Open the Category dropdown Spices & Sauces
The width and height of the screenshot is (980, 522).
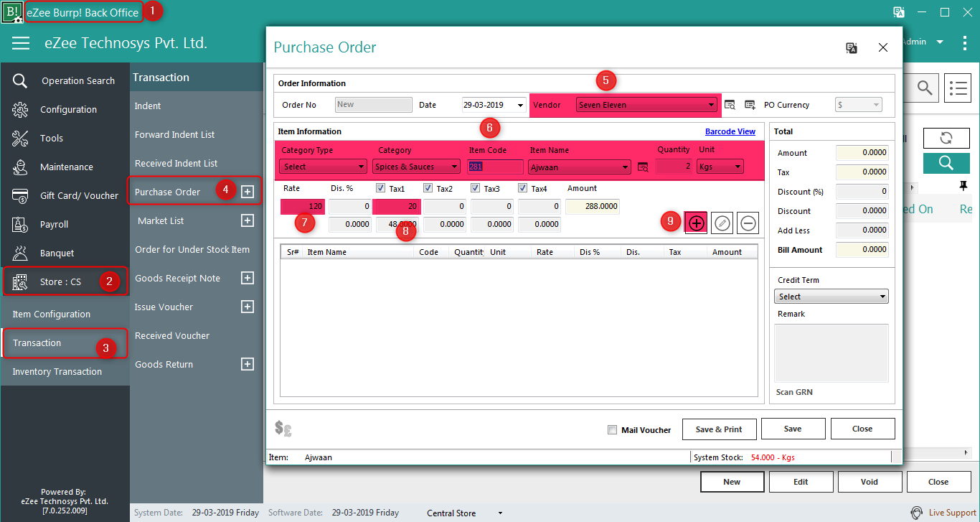416,167
